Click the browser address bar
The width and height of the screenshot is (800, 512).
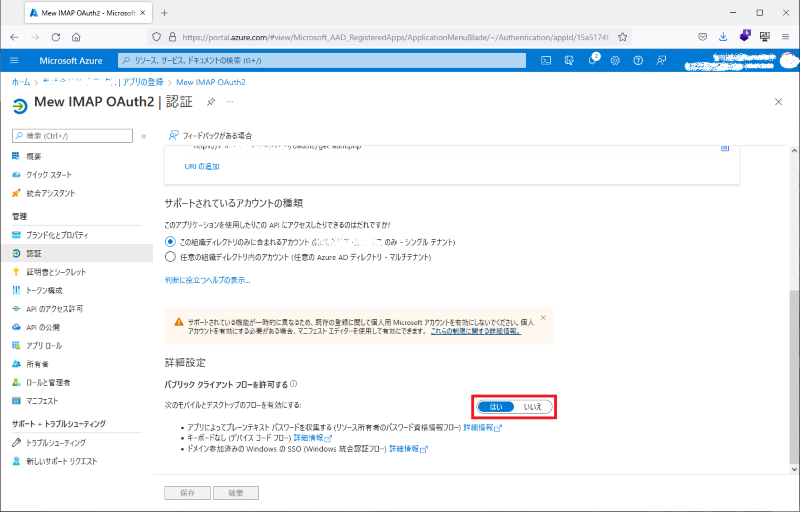click(x=389, y=37)
